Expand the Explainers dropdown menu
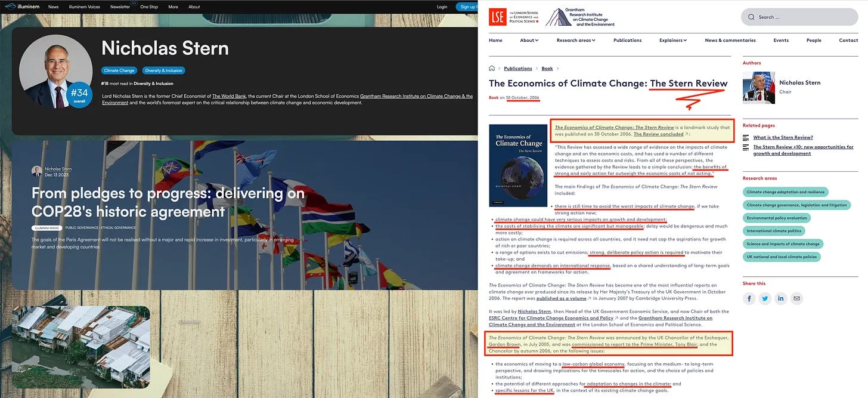This screenshot has height=398, width=868. pyautogui.click(x=672, y=41)
